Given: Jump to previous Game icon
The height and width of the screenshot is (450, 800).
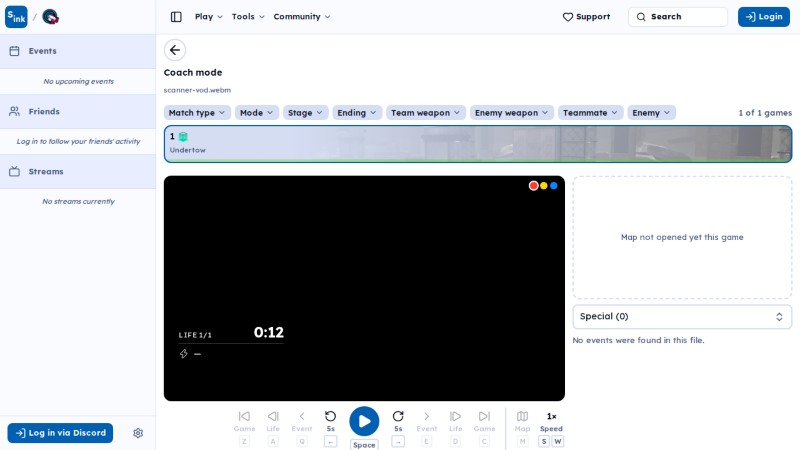Looking at the screenshot, I should tap(244, 416).
